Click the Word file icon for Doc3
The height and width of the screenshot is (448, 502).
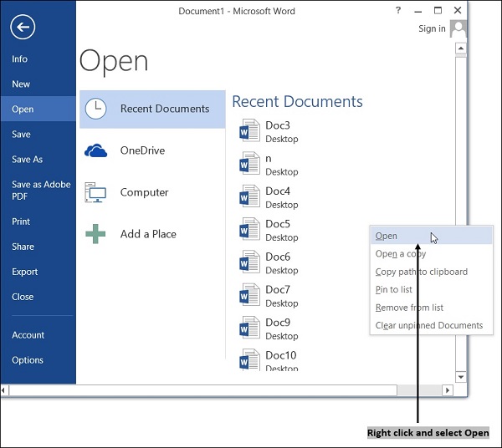click(x=249, y=131)
